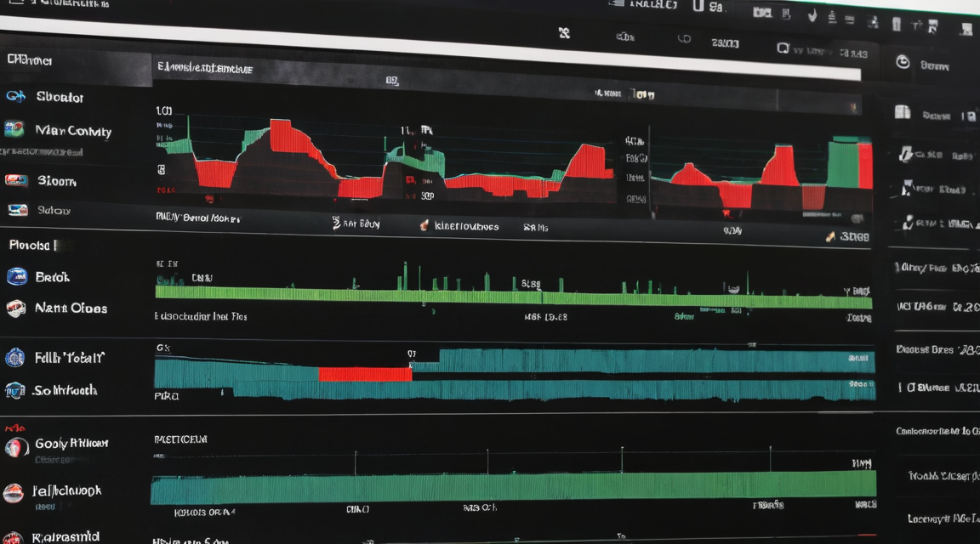The width and height of the screenshot is (980, 544).
Task: Click the clock icon beside "Bemm"
Action: click(903, 62)
